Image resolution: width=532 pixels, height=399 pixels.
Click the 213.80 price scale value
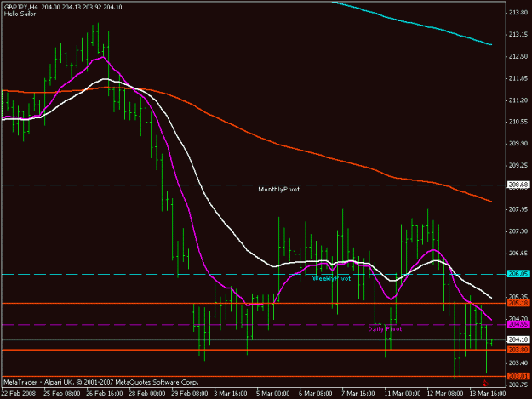[x=518, y=13]
